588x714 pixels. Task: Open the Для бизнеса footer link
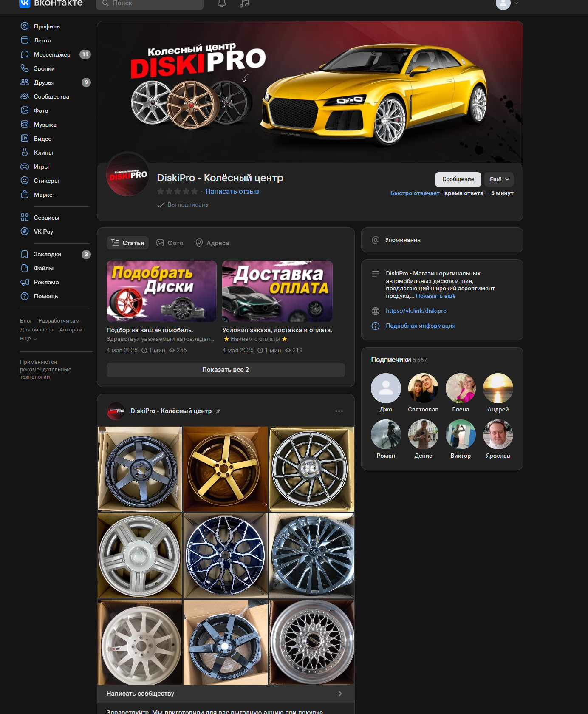[x=37, y=330]
